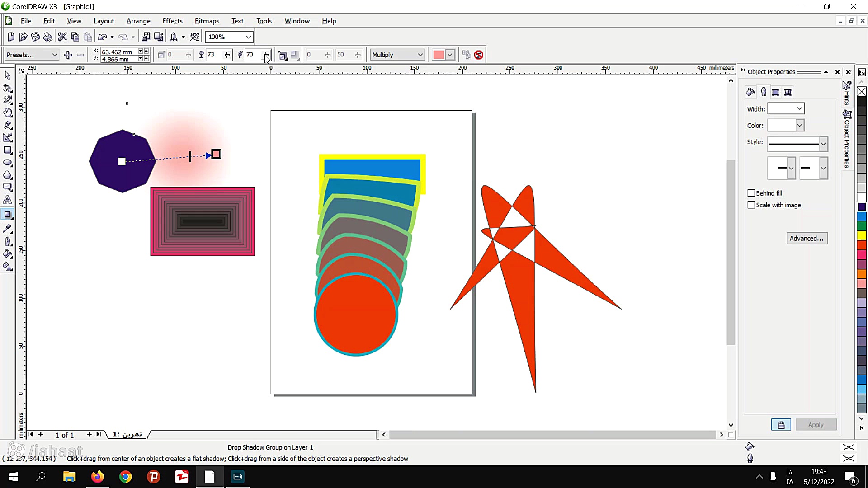
Task: Select the Ellipse tool
Action: (x=8, y=163)
